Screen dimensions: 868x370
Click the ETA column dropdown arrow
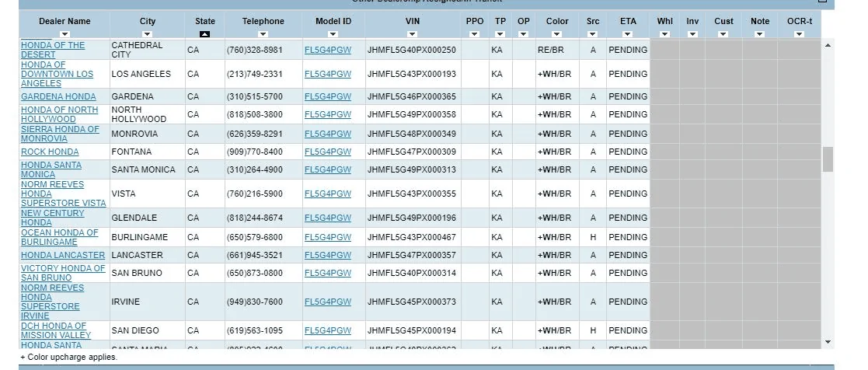pyautogui.click(x=627, y=34)
